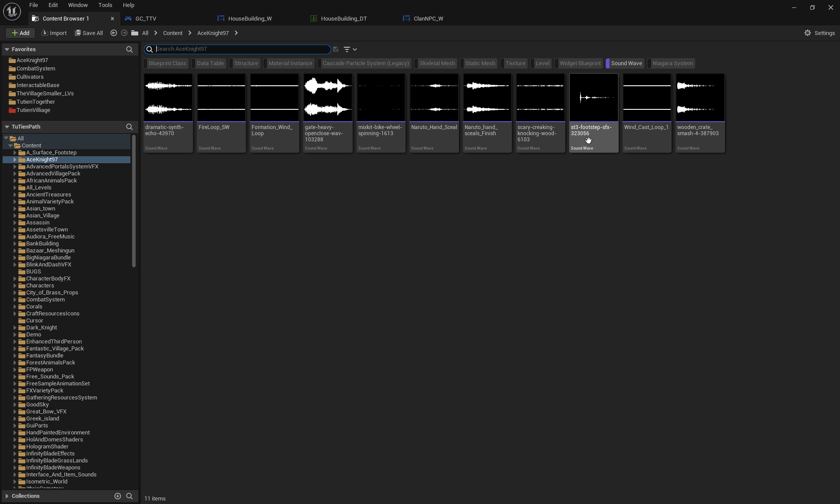Expand the Collections panel

point(7,496)
